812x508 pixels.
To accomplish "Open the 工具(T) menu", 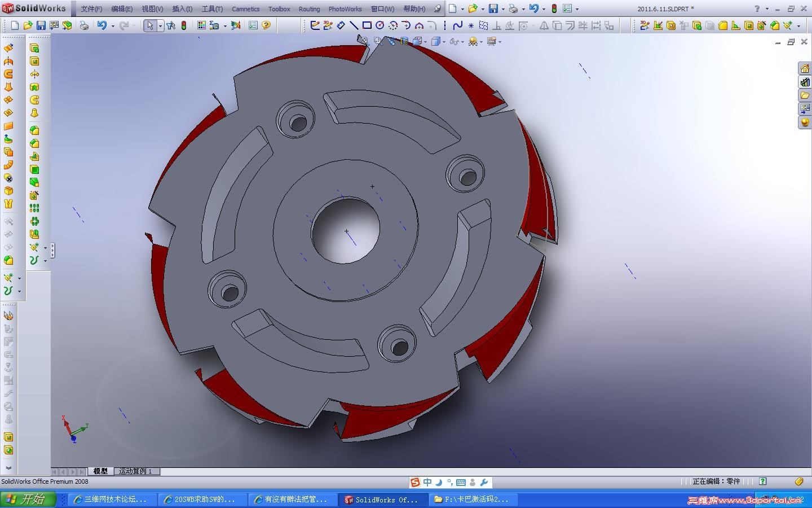I will (x=212, y=9).
